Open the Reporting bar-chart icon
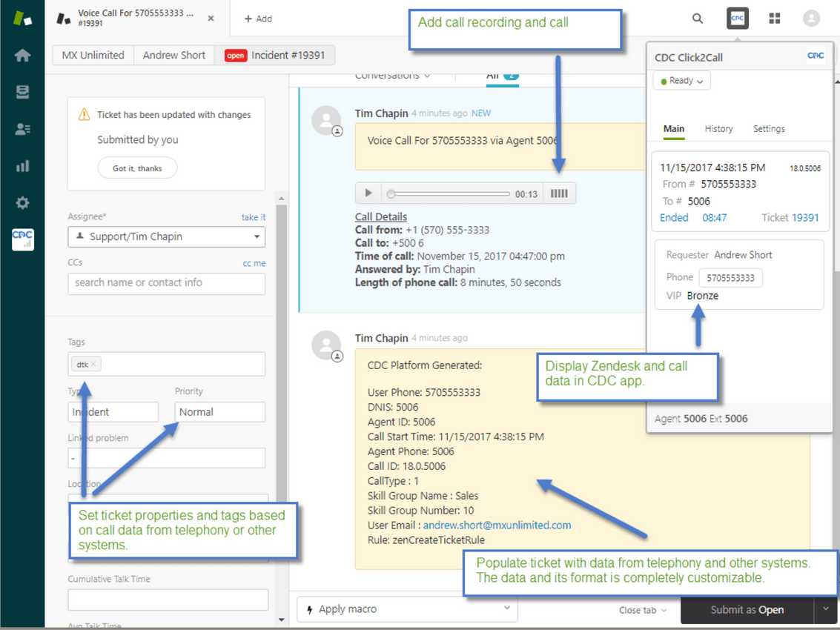840x630 pixels. 22,166
